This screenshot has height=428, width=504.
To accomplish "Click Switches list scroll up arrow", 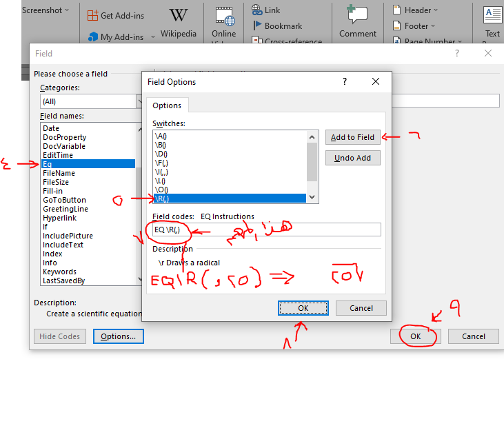I will click(312, 137).
